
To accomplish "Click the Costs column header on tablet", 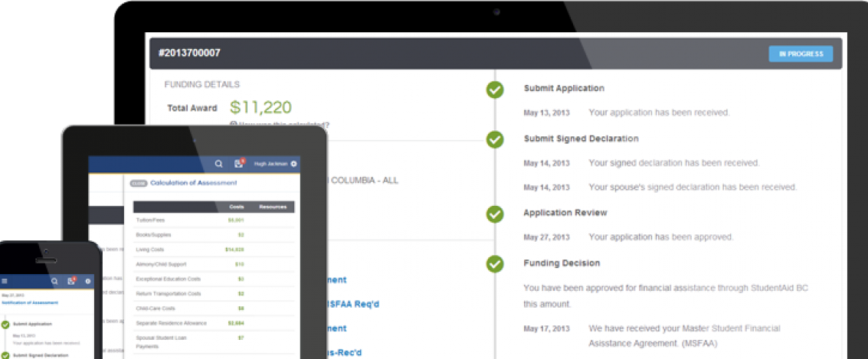I will pos(237,207).
